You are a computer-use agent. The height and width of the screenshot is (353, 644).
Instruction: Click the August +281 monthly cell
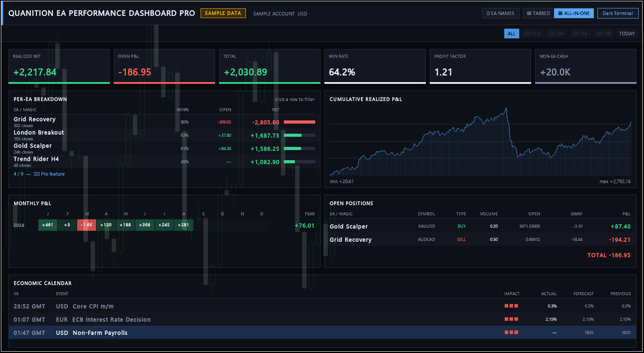click(x=183, y=225)
